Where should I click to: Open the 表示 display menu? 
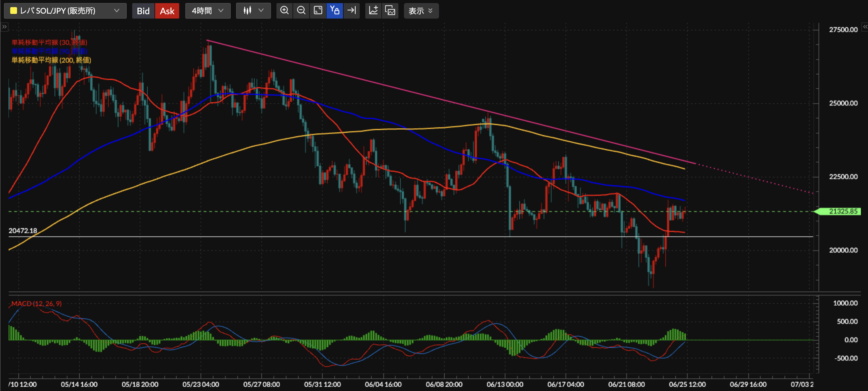click(x=421, y=11)
